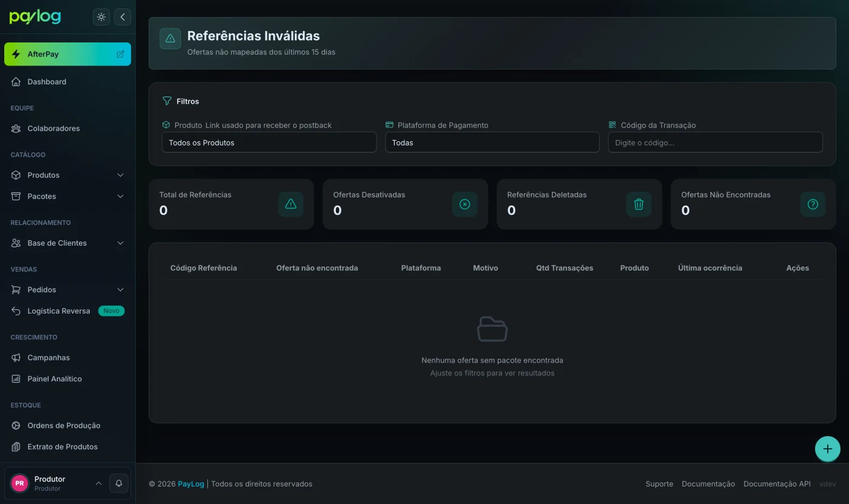Click the Dashboard home icon
The width and height of the screenshot is (849, 504).
click(16, 82)
